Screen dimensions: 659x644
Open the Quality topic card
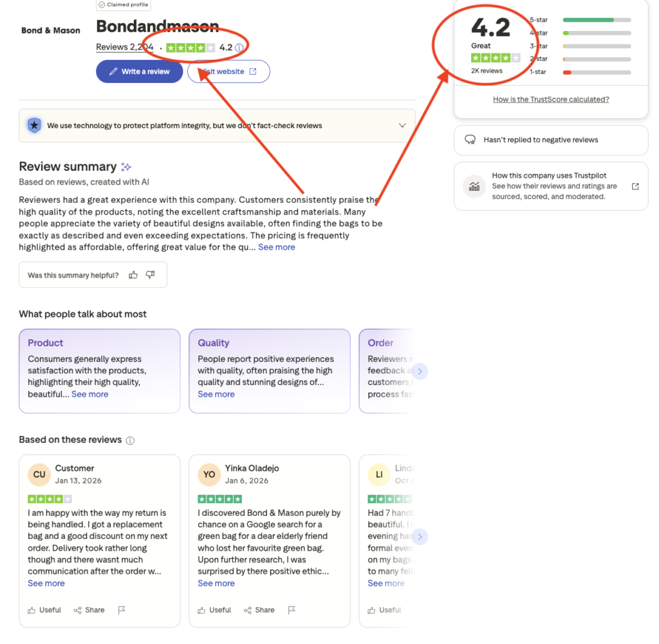(x=270, y=371)
